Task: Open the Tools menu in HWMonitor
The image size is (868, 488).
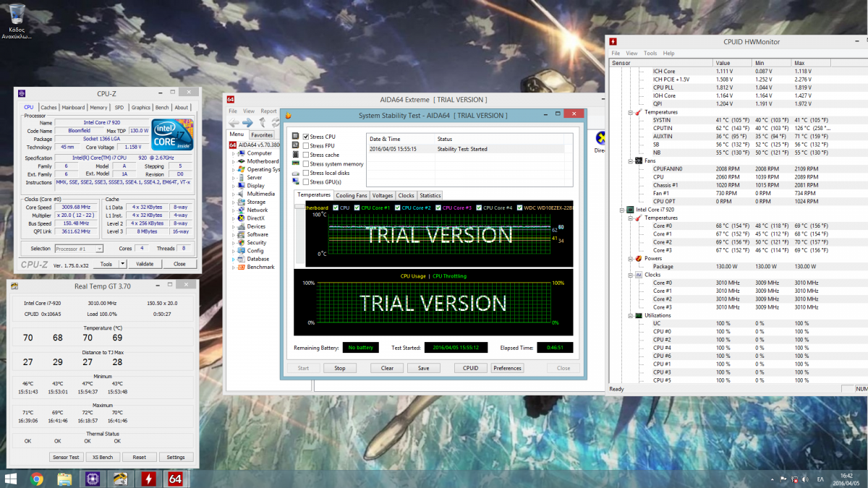Action: tap(650, 53)
